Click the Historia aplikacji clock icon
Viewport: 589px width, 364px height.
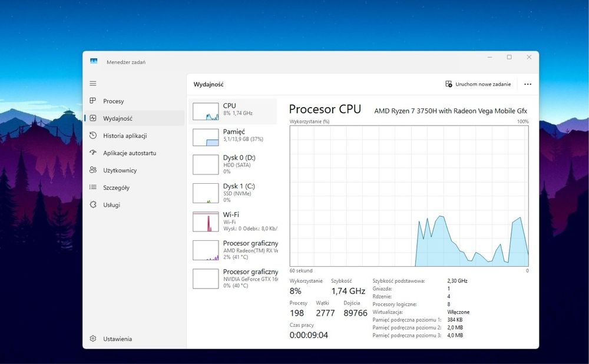point(93,135)
